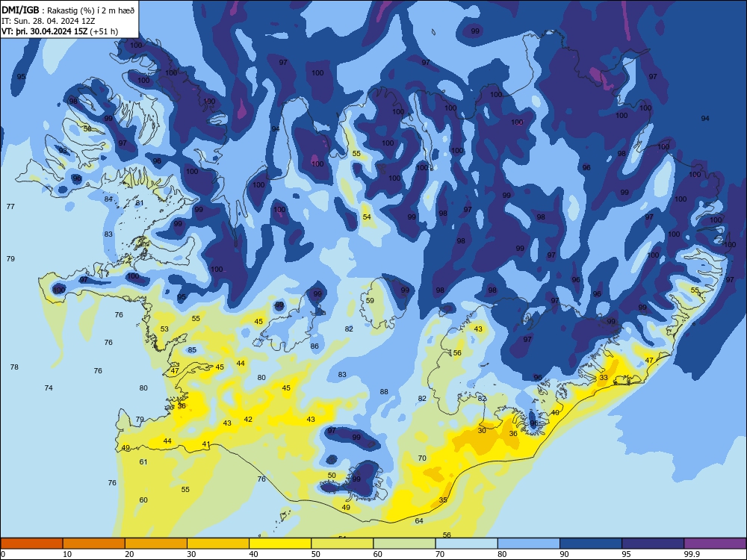This screenshot has height=560, width=747.
Task: Pick the 60–70 pale green legend swatch
Action: tap(404, 544)
